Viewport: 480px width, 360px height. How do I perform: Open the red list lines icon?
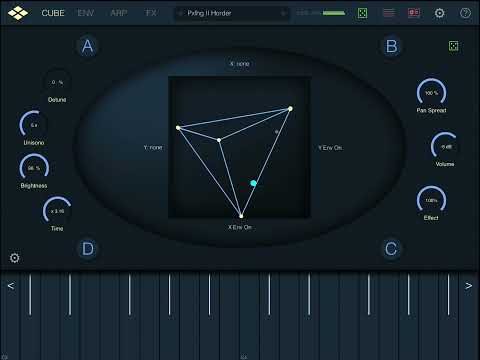(x=389, y=13)
